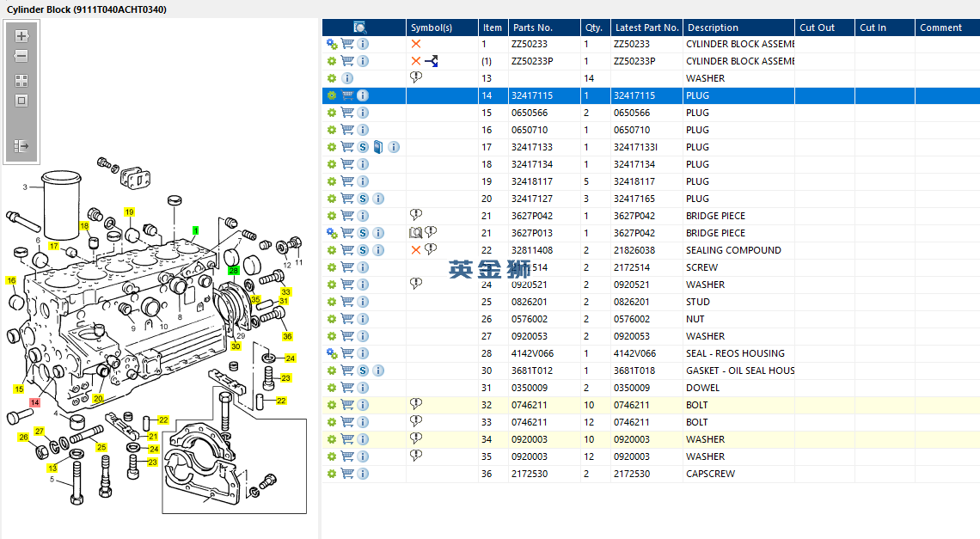
Task: Click yellow callout 16 in the diagram
Action: pos(11,281)
